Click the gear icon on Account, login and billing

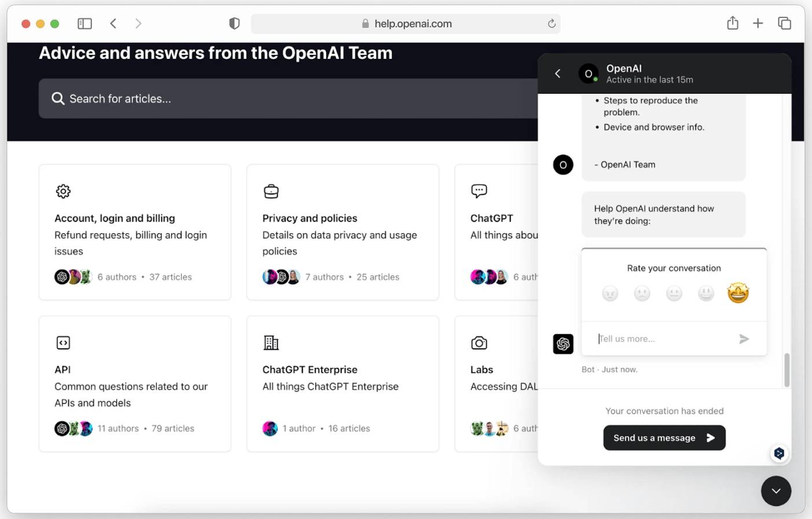[x=62, y=191]
